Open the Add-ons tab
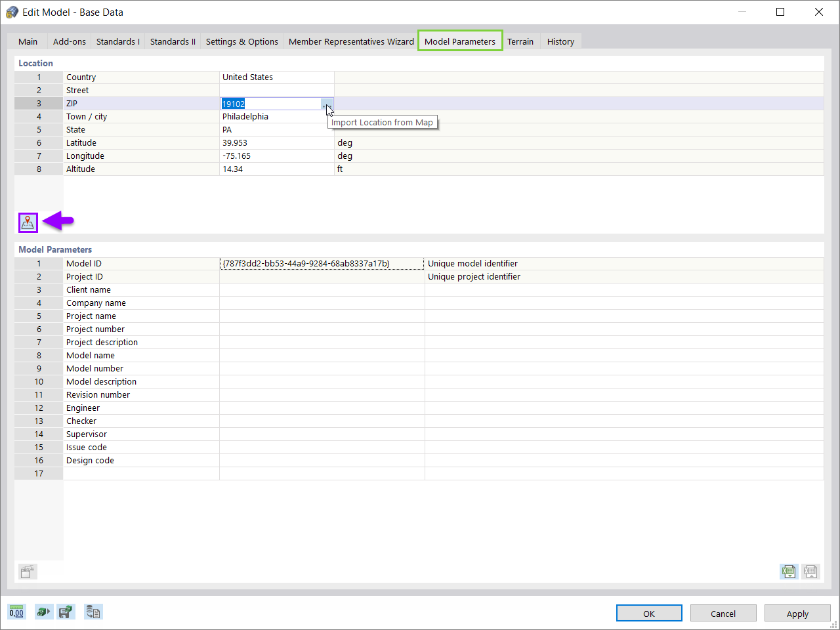 [70, 41]
